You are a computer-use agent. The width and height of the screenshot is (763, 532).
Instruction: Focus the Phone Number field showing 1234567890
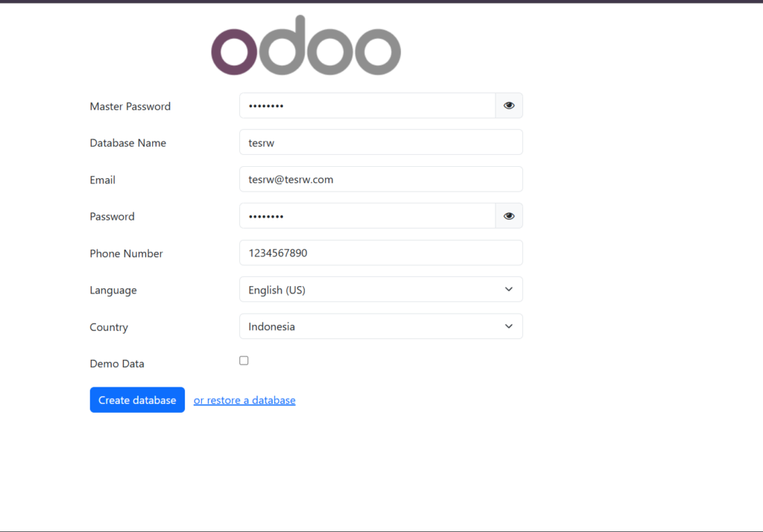[x=381, y=253]
